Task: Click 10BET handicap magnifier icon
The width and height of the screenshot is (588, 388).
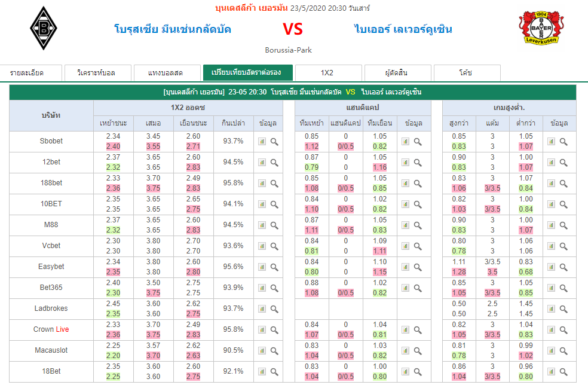Action: [418, 204]
